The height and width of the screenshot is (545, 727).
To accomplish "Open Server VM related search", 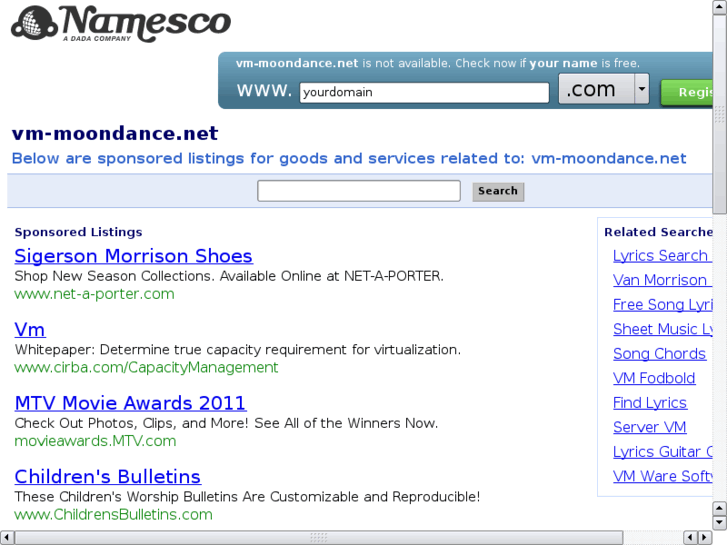I will tap(650, 427).
